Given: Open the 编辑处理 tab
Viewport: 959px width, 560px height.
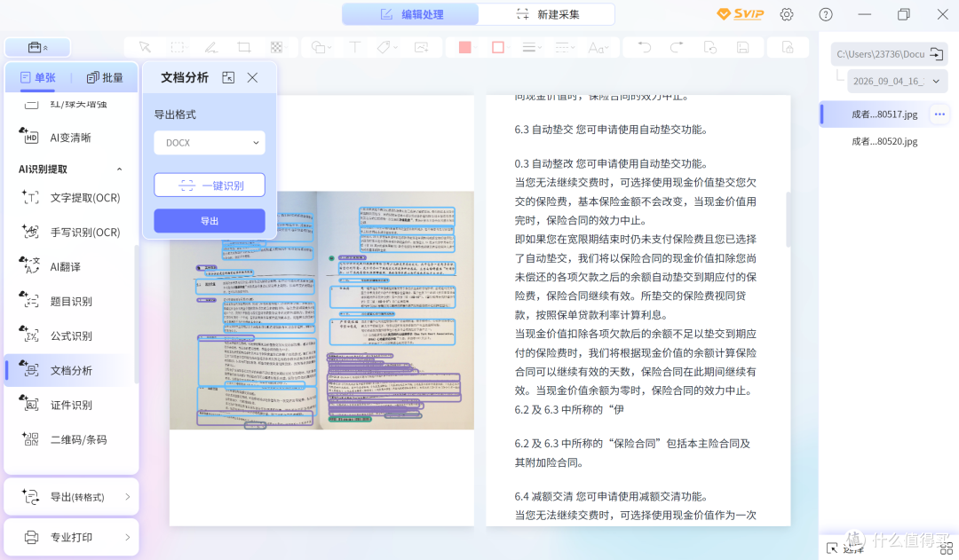Looking at the screenshot, I should pos(411,14).
